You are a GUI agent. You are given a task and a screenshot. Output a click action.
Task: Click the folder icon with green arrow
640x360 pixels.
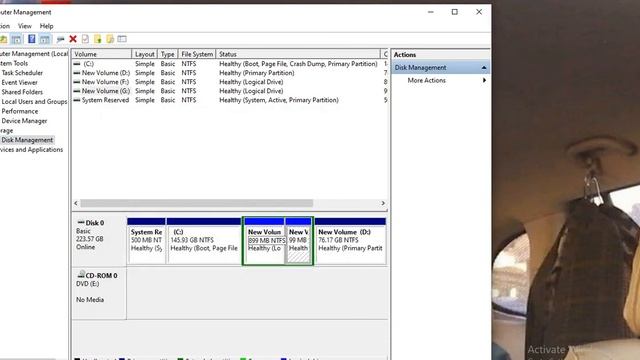coord(98,39)
